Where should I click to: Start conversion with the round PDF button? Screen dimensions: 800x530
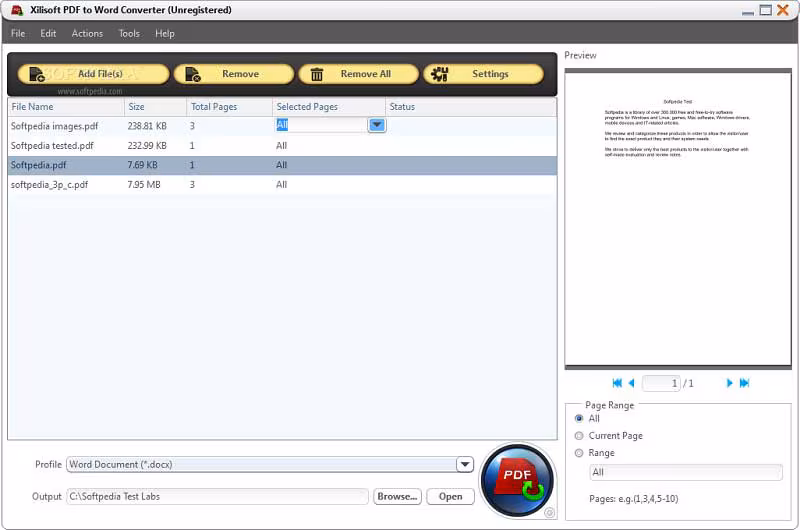point(517,481)
